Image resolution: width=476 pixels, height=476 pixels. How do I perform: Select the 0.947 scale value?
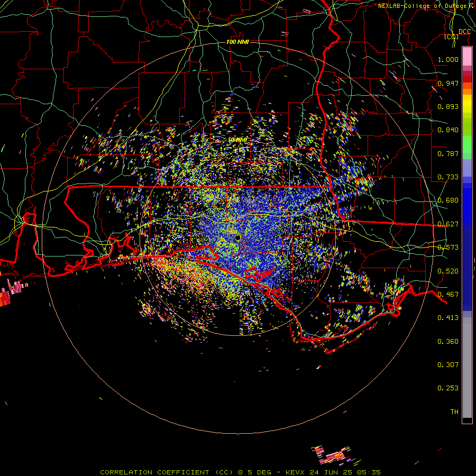tap(448, 83)
